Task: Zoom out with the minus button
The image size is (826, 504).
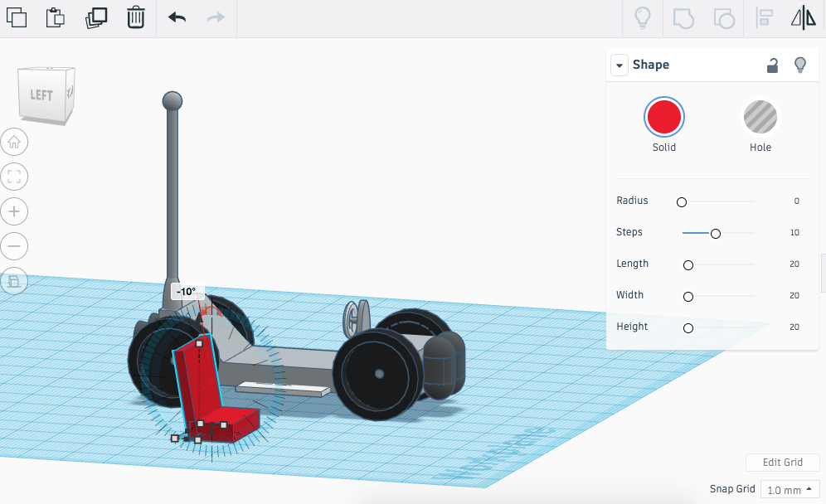Action: [x=14, y=246]
